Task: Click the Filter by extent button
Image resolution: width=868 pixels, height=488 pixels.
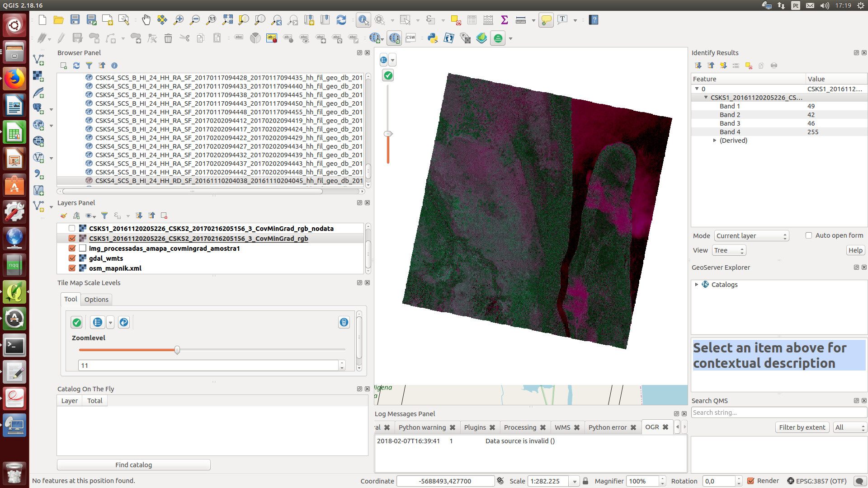Action: (x=802, y=427)
